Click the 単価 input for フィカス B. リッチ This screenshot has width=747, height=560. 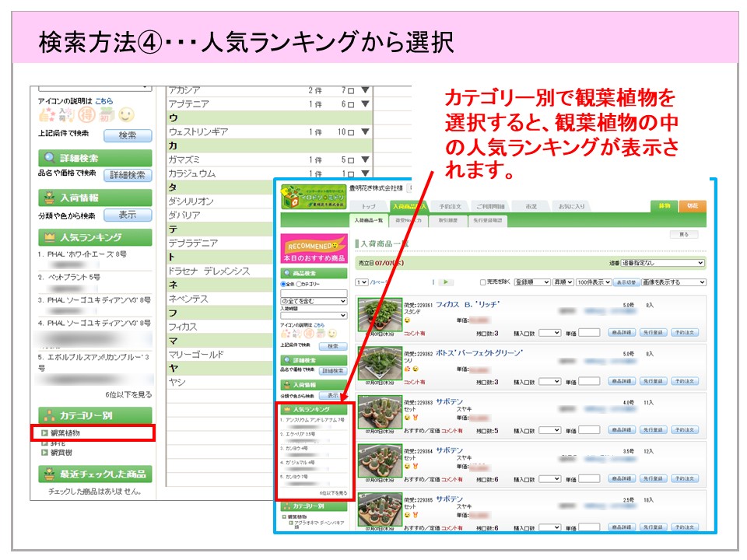(589, 333)
